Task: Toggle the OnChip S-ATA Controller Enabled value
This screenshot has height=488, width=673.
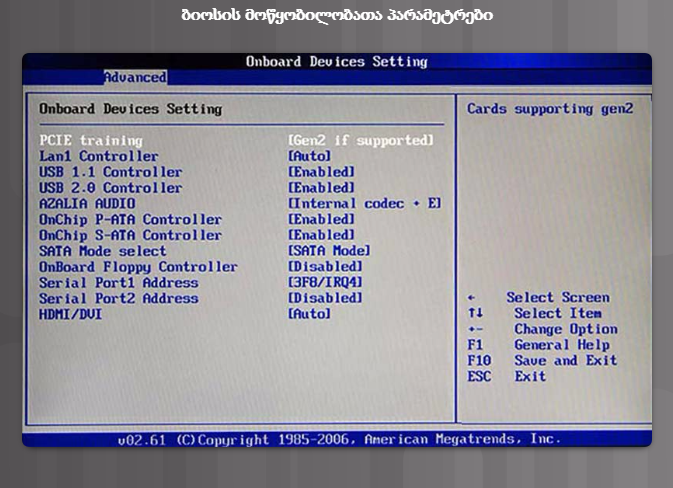Action: coord(321,235)
